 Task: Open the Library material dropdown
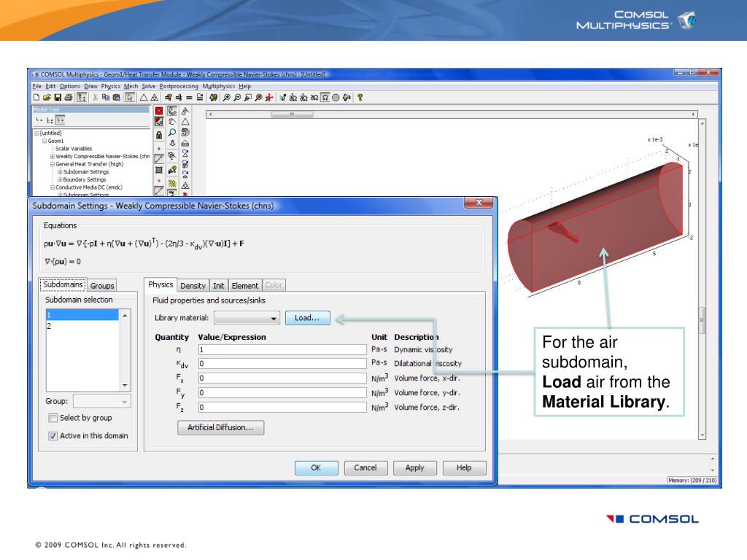(x=247, y=318)
